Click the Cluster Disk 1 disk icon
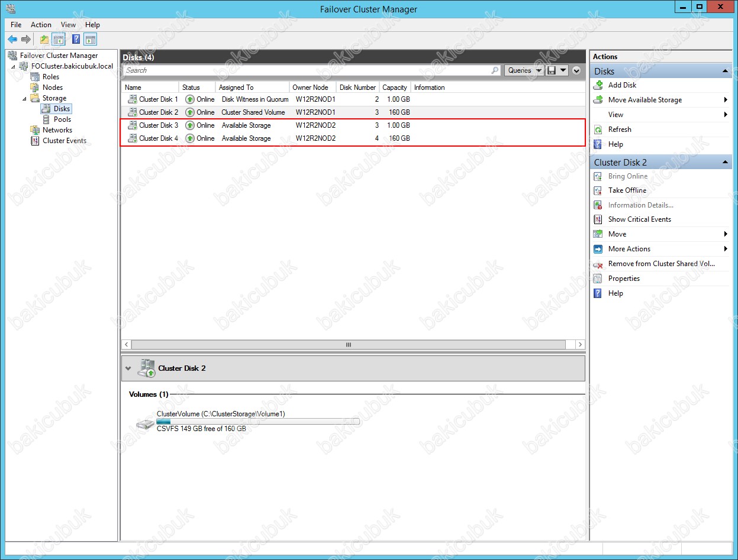The width and height of the screenshot is (738, 560). click(132, 99)
